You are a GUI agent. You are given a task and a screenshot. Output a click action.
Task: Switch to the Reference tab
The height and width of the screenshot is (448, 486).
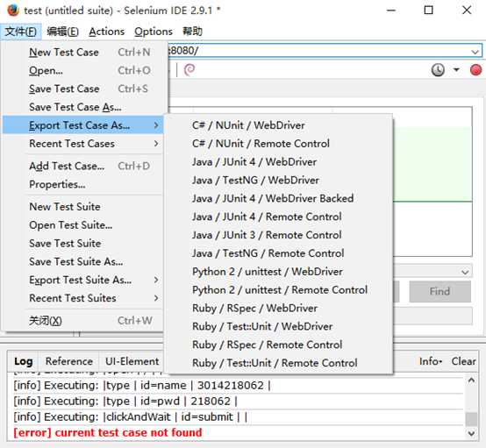[x=68, y=361]
